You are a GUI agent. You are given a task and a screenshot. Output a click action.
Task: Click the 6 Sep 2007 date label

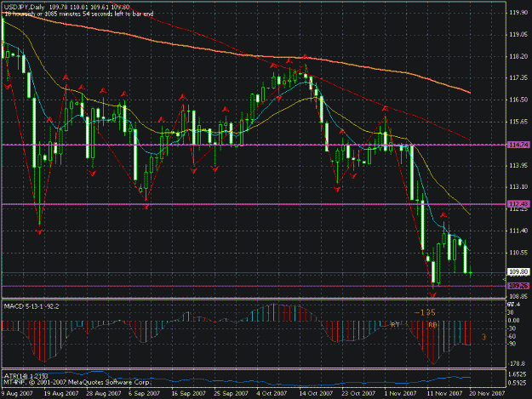144,393
